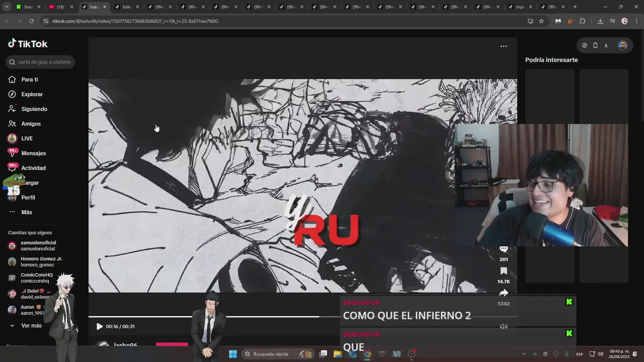Open OBS Studio icon in taskbar

[x=412, y=354]
